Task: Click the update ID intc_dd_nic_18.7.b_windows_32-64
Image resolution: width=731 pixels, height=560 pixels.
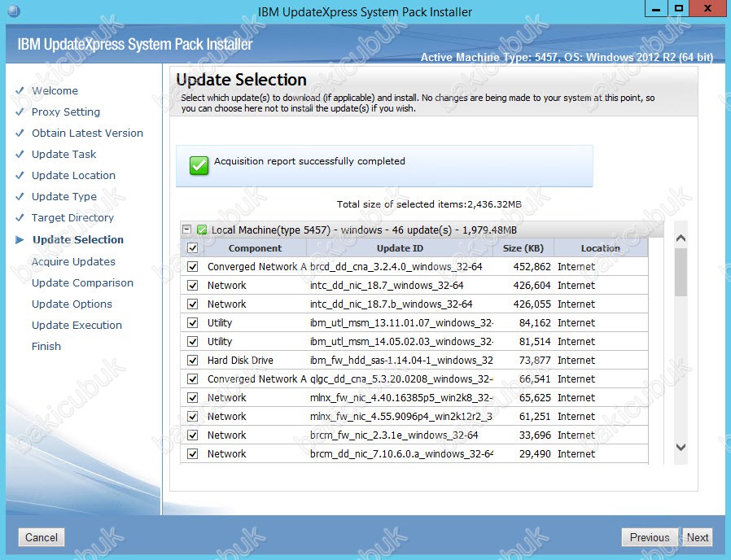Action: [391, 304]
